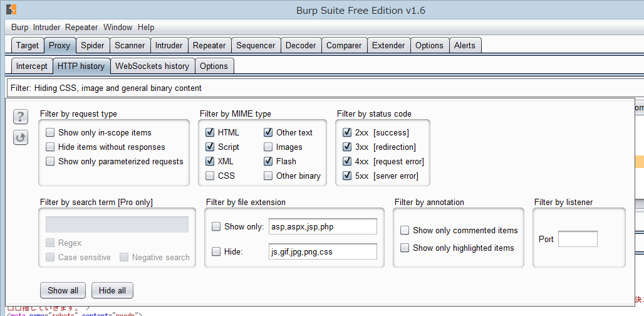This screenshot has height=316, width=644.
Task: Toggle 2xx success status filter
Action: 347,133
